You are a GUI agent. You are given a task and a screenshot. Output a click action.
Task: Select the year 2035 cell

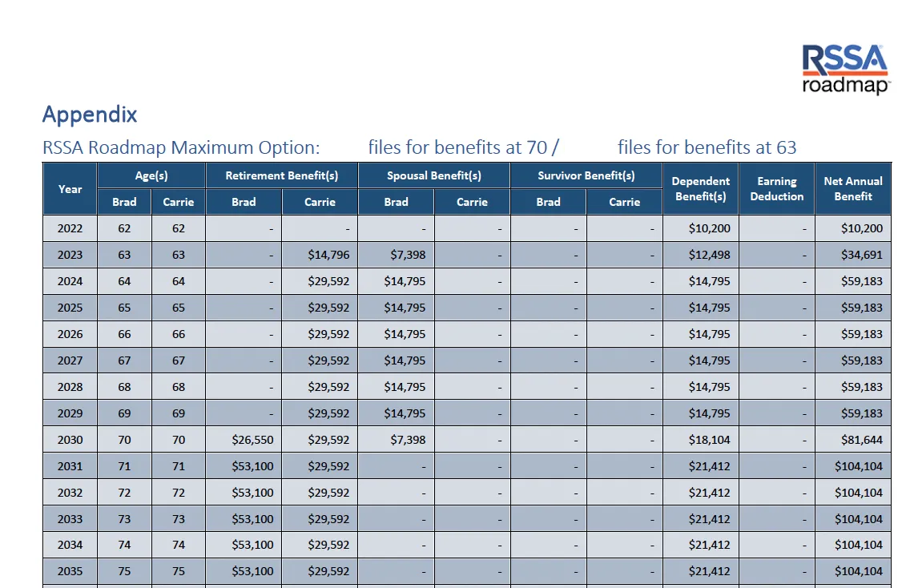70,571
